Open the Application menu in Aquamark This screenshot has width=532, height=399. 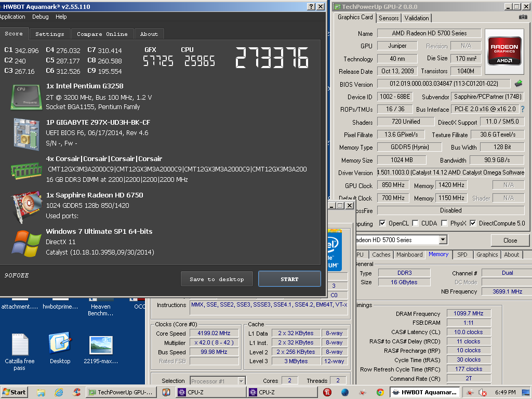point(12,17)
